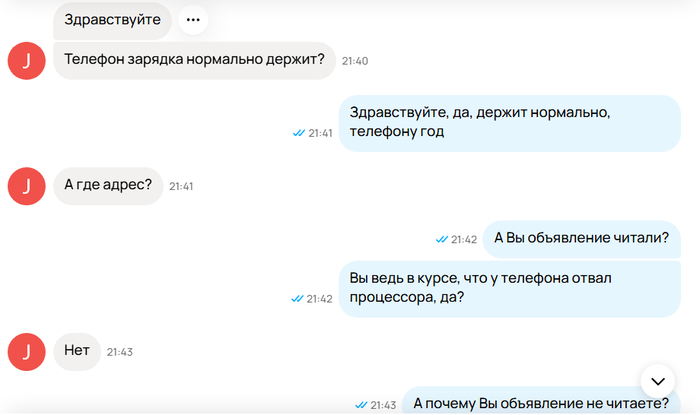Click the J avatar beside "А где адрес?"
The image size is (700, 415).
click(x=27, y=186)
